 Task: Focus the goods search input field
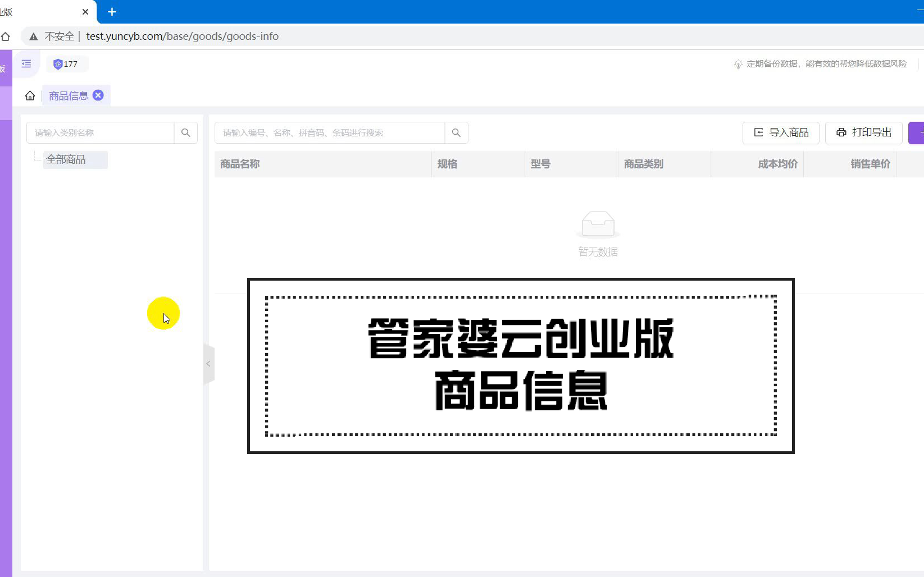tap(329, 133)
